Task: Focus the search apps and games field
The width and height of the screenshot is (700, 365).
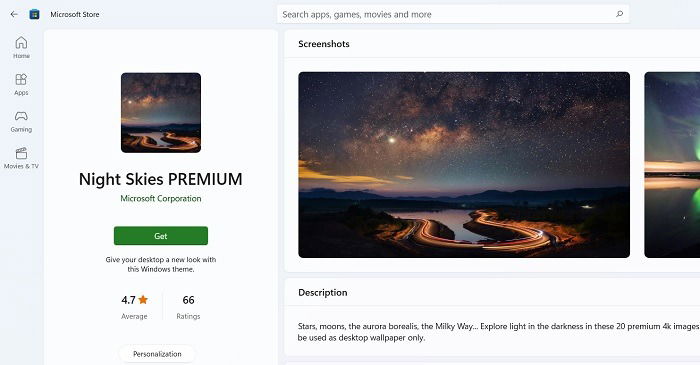Action: click(x=453, y=14)
